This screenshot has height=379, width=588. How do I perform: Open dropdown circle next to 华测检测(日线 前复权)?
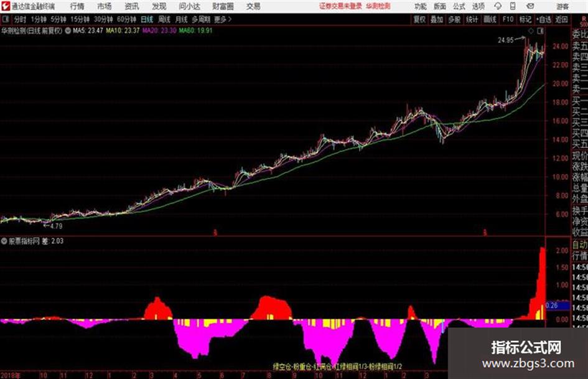(x=68, y=30)
